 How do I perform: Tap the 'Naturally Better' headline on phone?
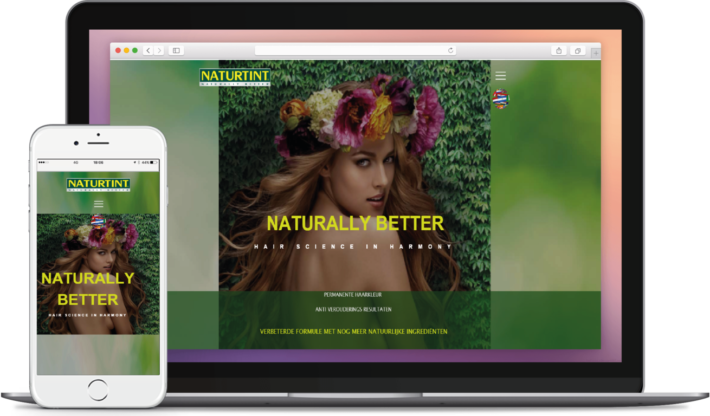87,288
